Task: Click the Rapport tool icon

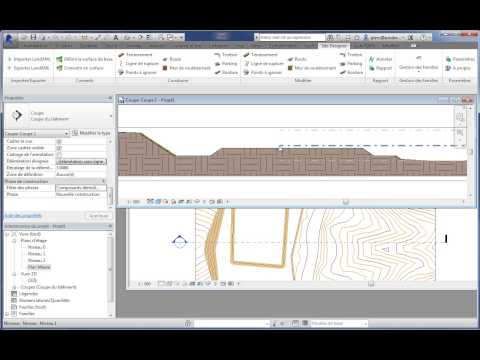Action: tap(381, 68)
